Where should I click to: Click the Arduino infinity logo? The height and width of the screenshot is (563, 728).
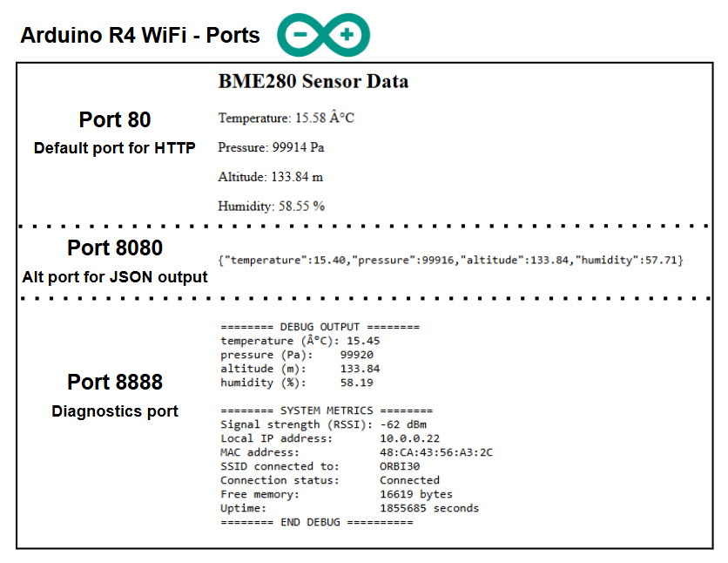pyautogui.click(x=323, y=35)
